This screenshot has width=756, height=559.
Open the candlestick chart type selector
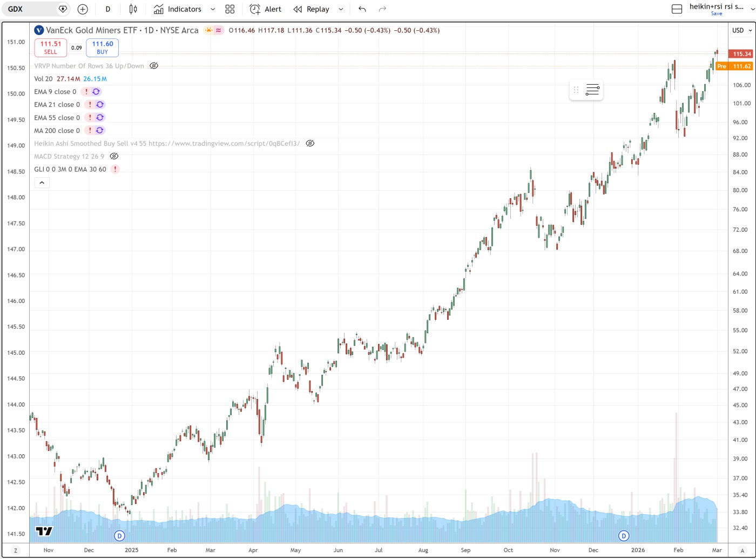click(133, 9)
